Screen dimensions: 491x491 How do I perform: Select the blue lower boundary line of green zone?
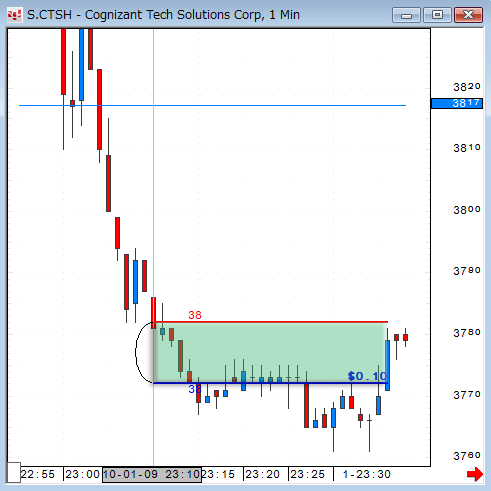click(270, 383)
